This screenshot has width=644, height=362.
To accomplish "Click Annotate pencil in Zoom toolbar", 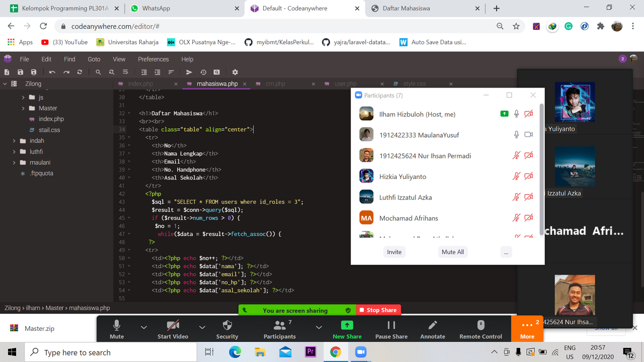I will (x=433, y=330).
